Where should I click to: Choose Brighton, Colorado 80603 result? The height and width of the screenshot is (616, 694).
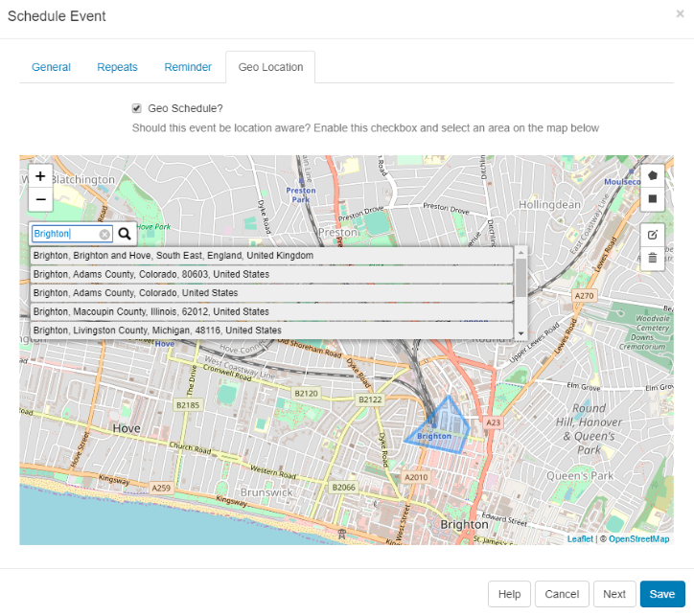pos(272,274)
